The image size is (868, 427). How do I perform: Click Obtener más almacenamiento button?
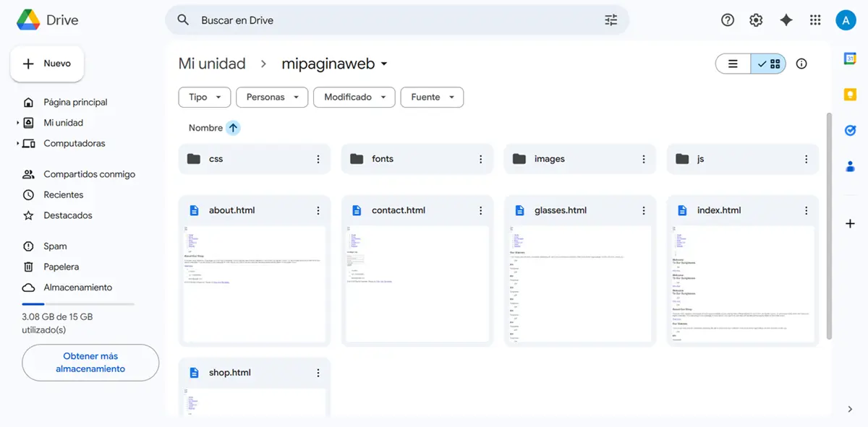point(90,363)
